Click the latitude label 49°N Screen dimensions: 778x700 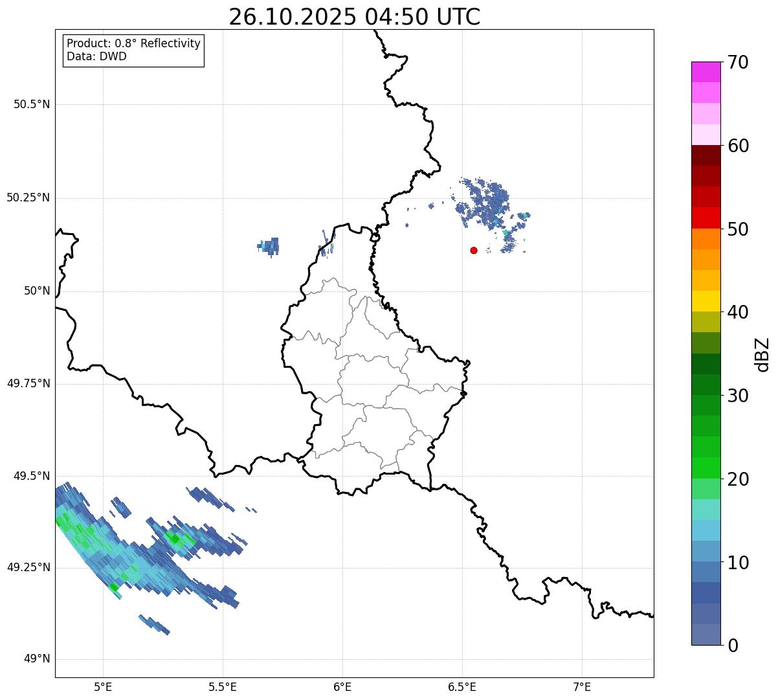click(37, 659)
